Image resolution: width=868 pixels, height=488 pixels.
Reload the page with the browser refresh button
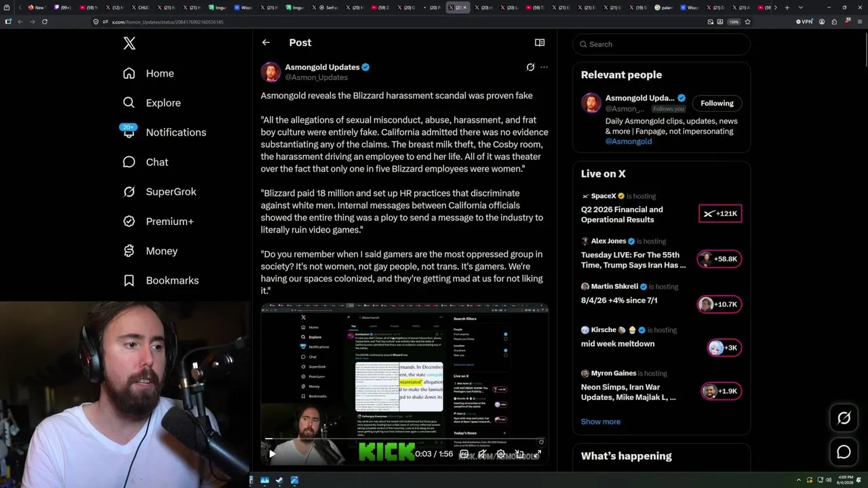point(45,22)
